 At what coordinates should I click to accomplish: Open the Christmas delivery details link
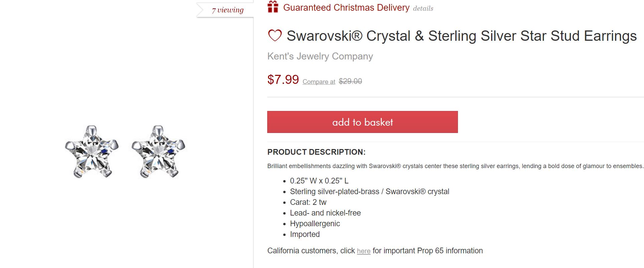[x=423, y=9]
